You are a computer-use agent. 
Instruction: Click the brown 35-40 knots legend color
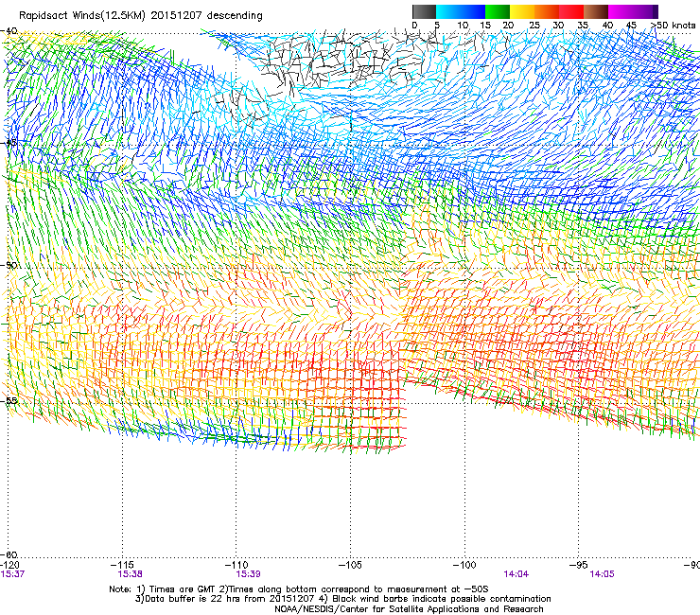[596, 11]
